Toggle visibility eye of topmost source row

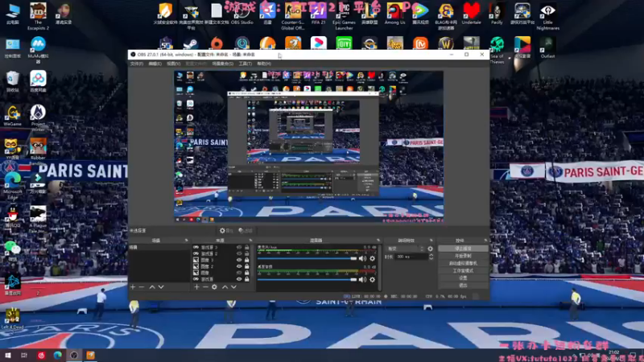[x=239, y=248]
